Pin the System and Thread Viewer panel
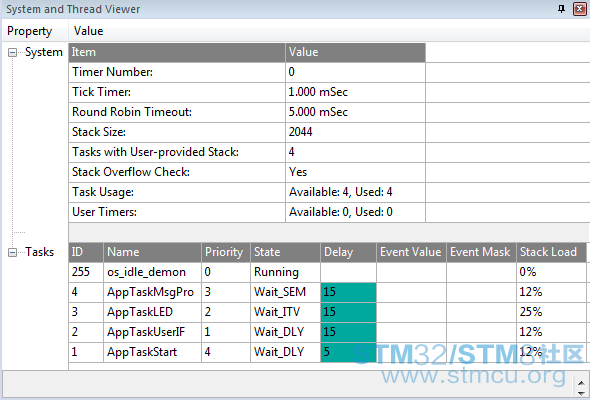The width and height of the screenshot is (590, 400). point(561,9)
